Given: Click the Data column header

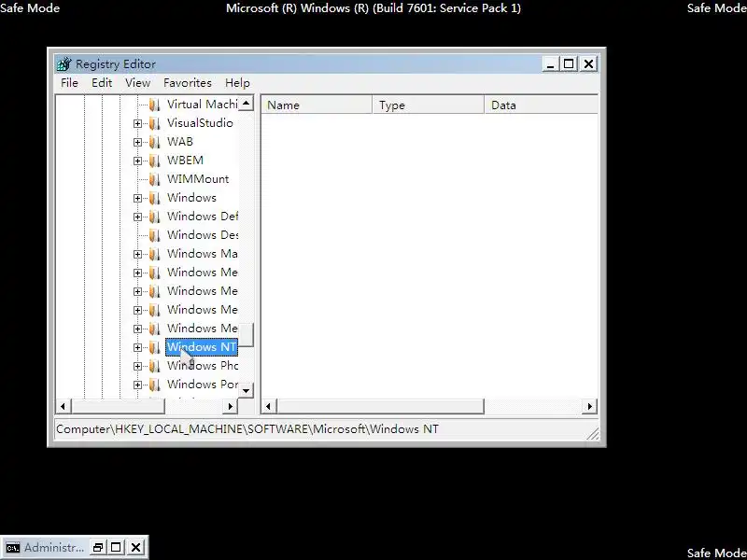Looking at the screenshot, I should coord(542,105).
